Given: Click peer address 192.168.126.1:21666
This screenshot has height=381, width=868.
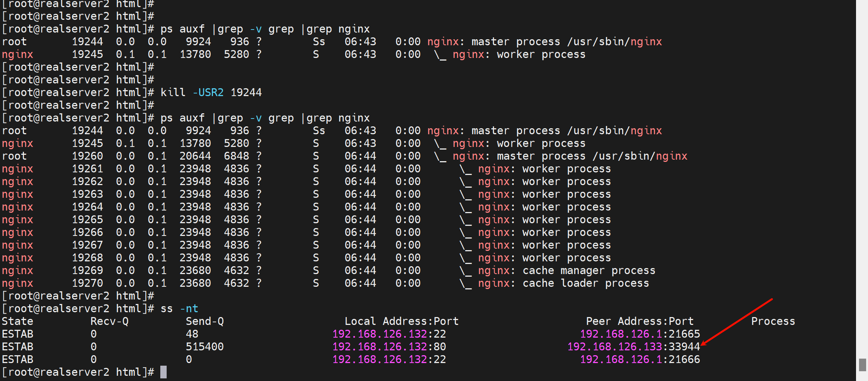Looking at the screenshot, I should pos(640,359).
